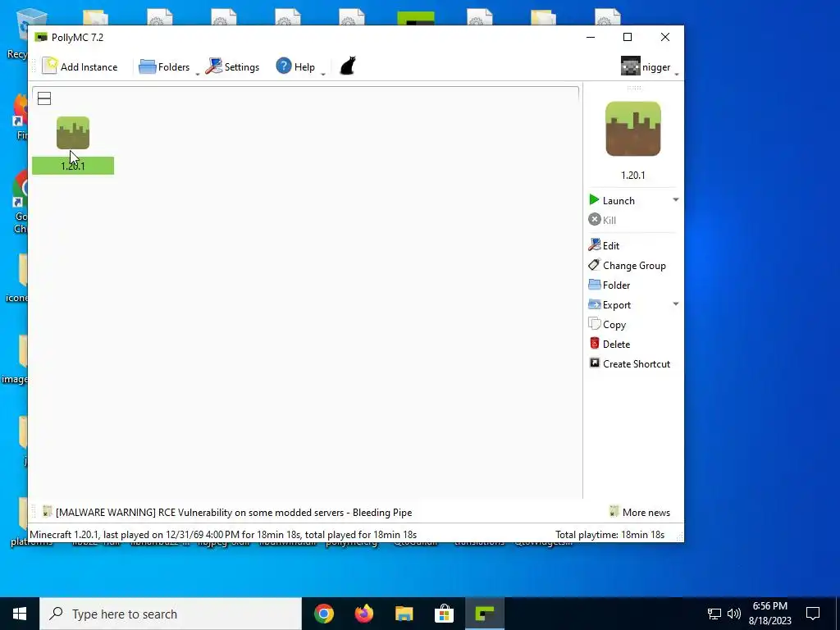Open the Windows Start menu
This screenshot has height=630, width=840.
tap(20, 614)
